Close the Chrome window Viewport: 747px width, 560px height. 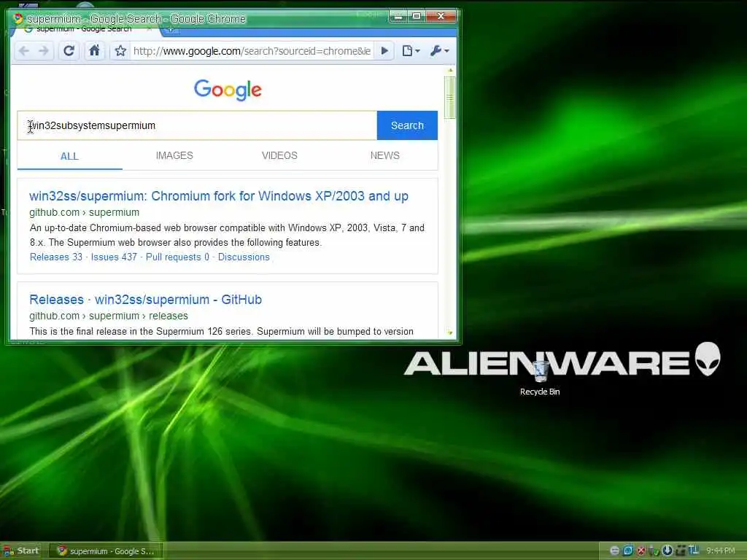click(x=441, y=17)
